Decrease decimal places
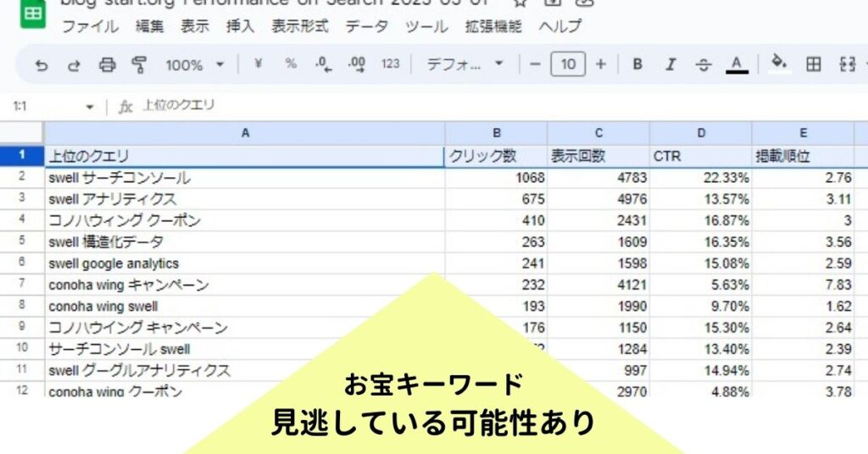This screenshot has width=868, height=454. point(323,64)
